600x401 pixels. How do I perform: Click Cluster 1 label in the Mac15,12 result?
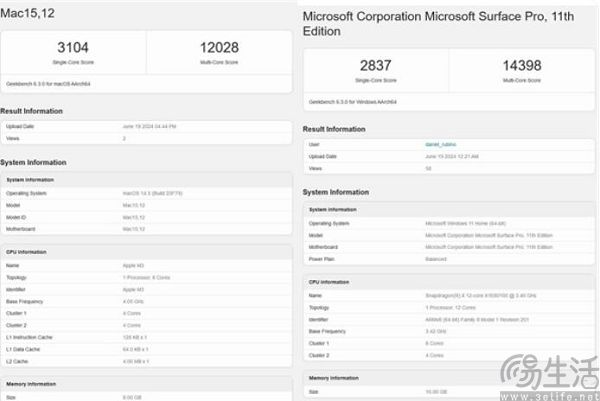coord(16,313)
